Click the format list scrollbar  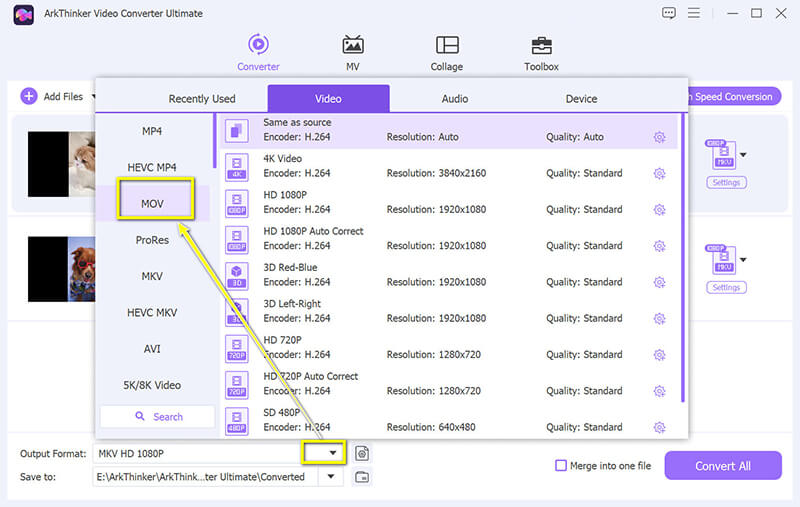(x=214, y=141)
